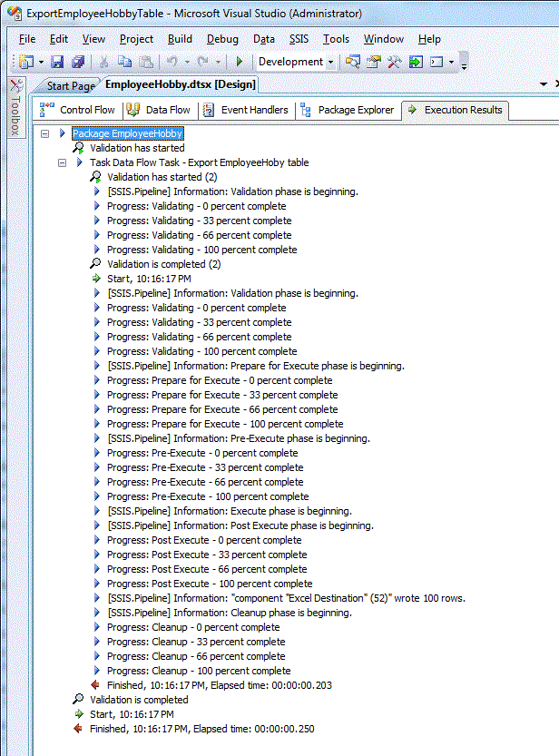The width and height of the screenshot is (559, 756).
Task: Click 'Information: Post Execute phase is beginning.' row
Action: tap(240, 525)
